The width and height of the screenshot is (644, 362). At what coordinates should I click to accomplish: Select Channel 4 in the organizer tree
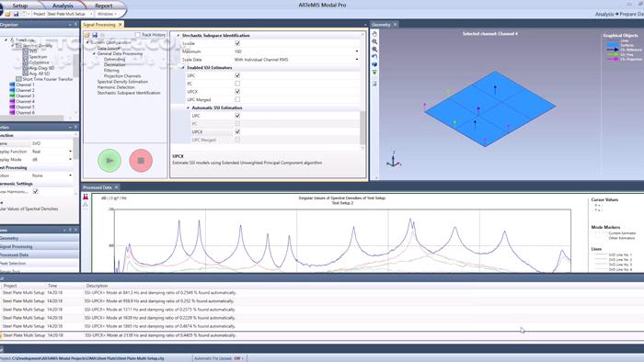click(25, 101)
